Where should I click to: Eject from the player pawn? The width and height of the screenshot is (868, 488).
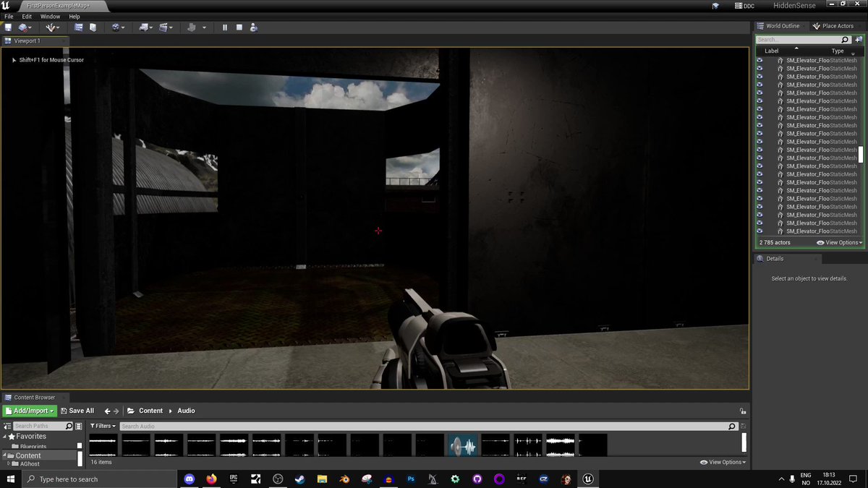click(x=255, y=27)
